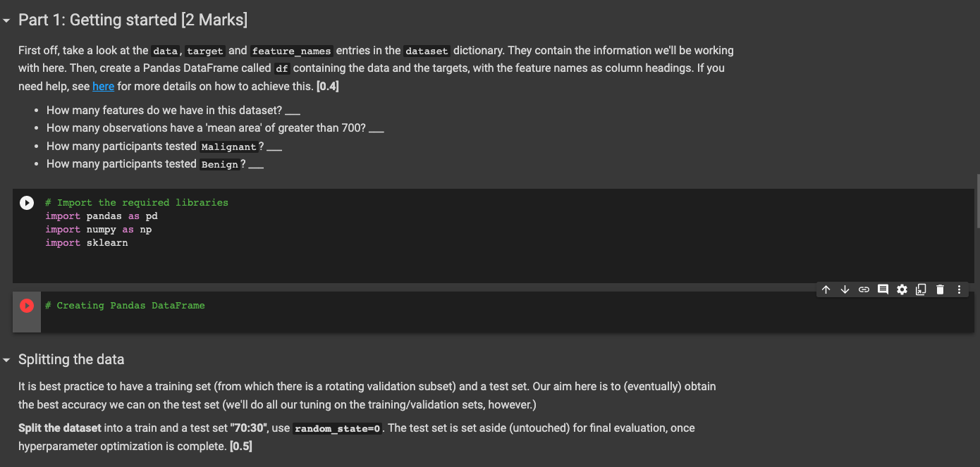
Task: Move the selected cell down
Action: click(845, 289)
